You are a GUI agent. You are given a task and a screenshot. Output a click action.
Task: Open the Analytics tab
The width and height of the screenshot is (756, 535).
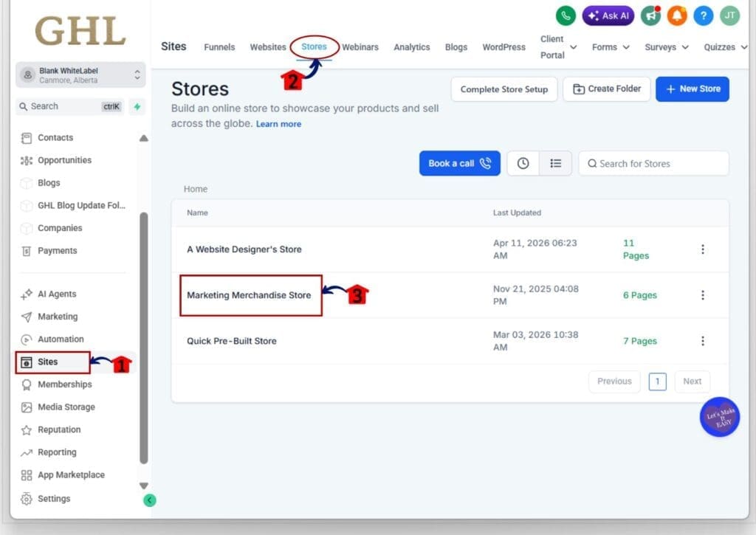(411, 46)
